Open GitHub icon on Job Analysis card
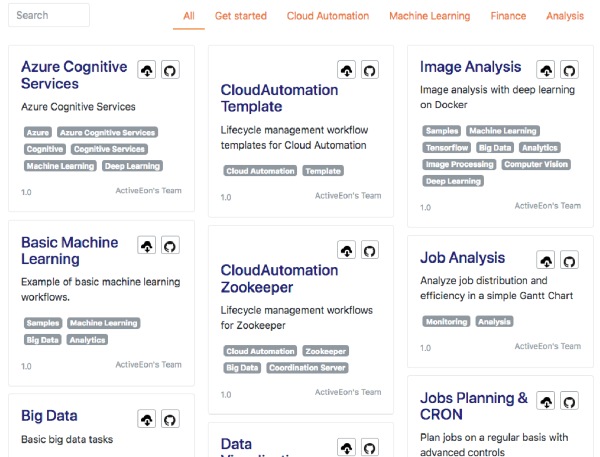The width and height of the screenshot is (600, 457). (569, 260)
